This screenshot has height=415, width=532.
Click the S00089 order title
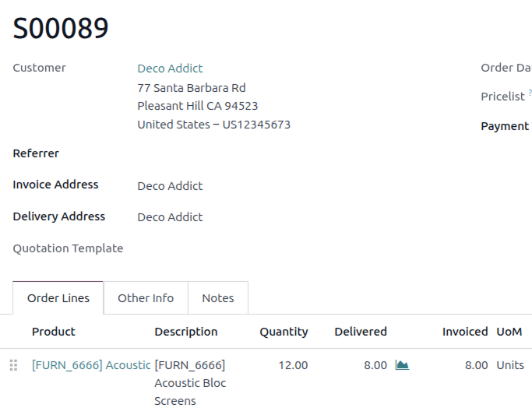[61, 29]
